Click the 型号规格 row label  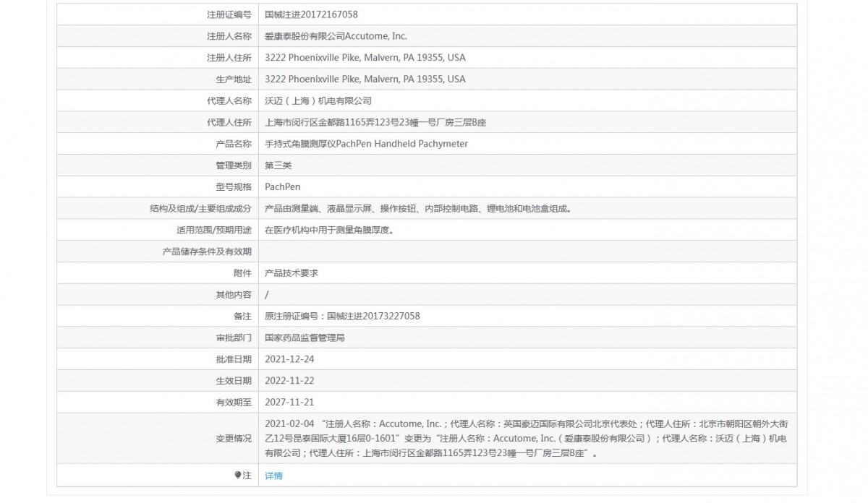coord(234,187)
